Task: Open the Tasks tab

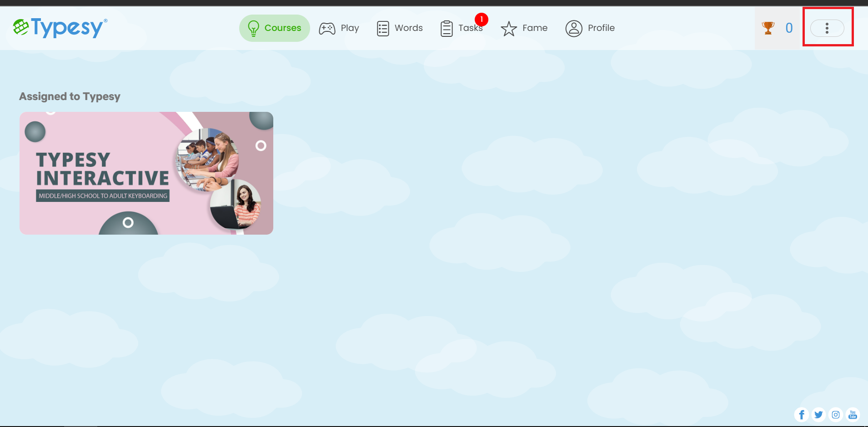Action: pos(462,28)
